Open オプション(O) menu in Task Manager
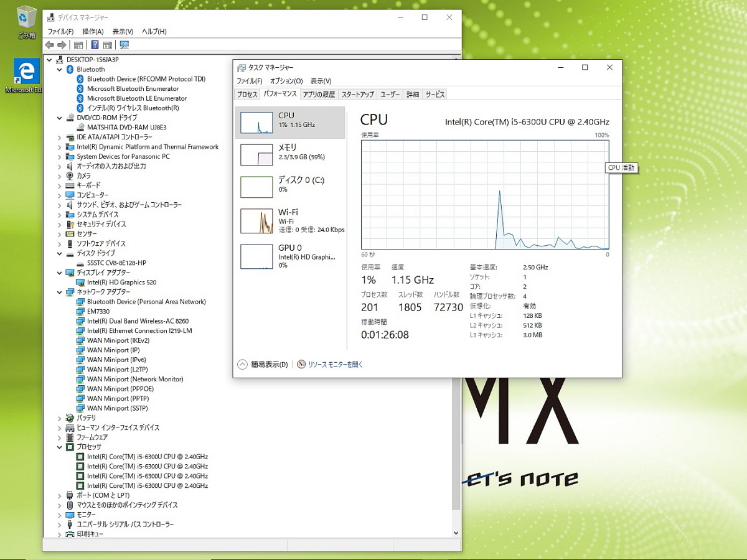 point(286,81)
